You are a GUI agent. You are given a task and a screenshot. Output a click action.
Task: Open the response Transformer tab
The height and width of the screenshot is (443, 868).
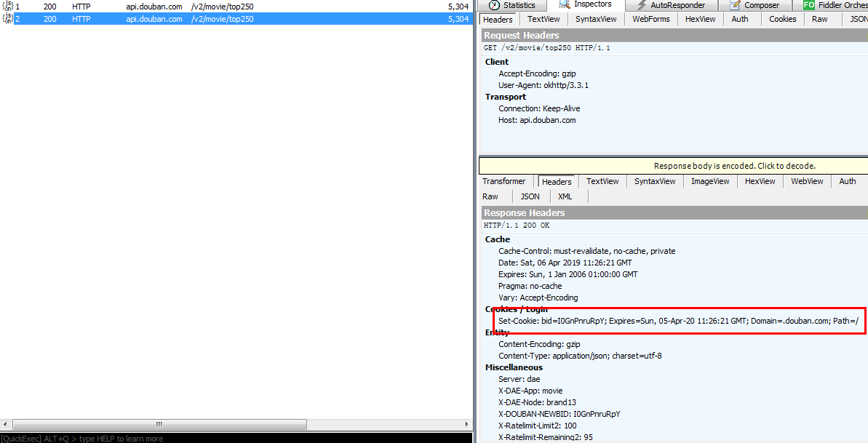pyautogui.click(x=503, y=181)
